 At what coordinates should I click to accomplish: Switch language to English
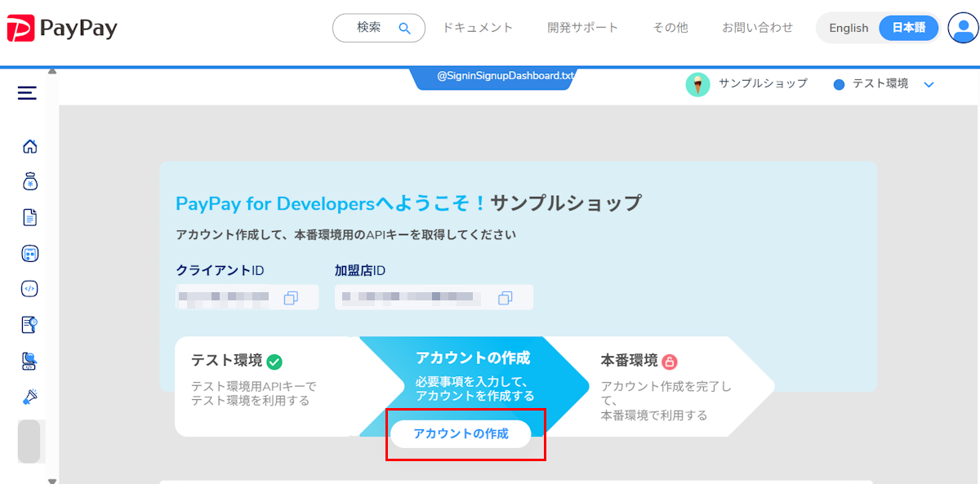pos(849,28)
